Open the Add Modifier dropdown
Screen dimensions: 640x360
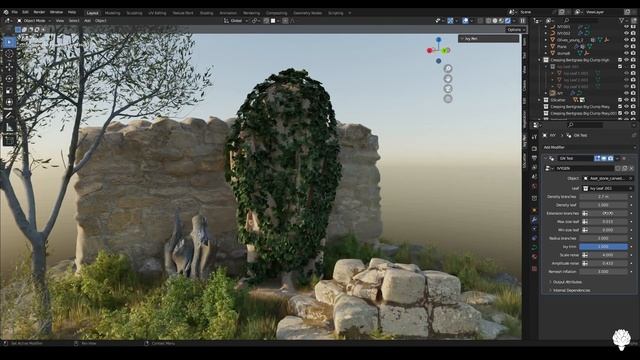589,147
